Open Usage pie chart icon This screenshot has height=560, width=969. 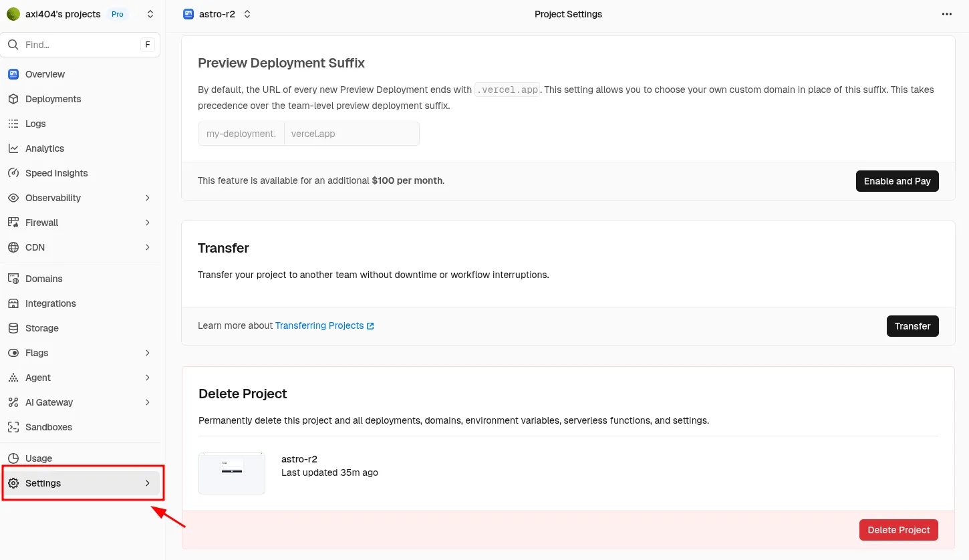tap(13, 458)
